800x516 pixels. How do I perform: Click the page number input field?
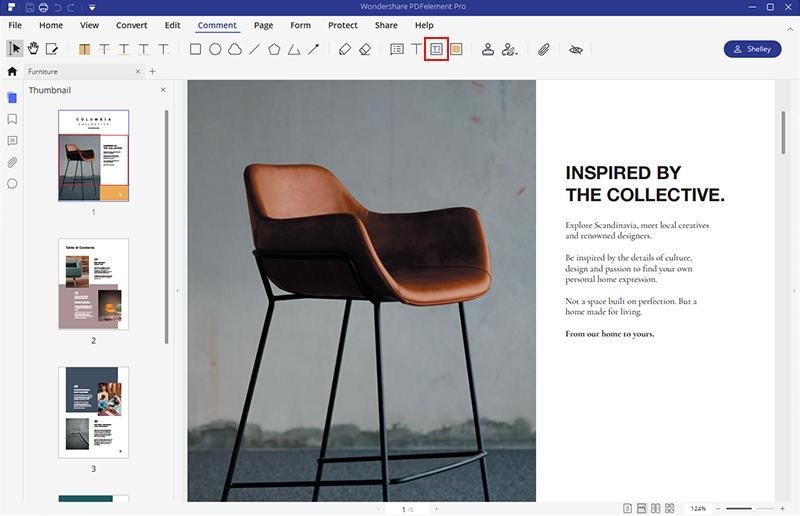[407, 509]
